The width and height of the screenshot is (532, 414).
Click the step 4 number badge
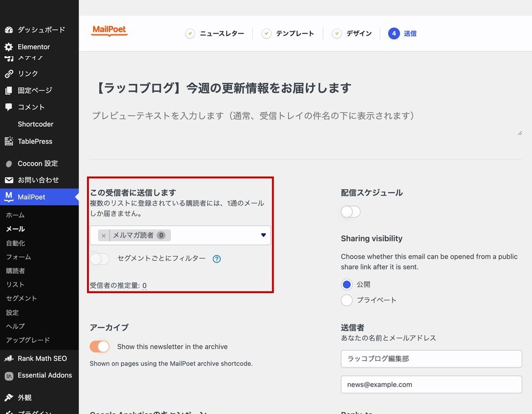click(394, 34)
